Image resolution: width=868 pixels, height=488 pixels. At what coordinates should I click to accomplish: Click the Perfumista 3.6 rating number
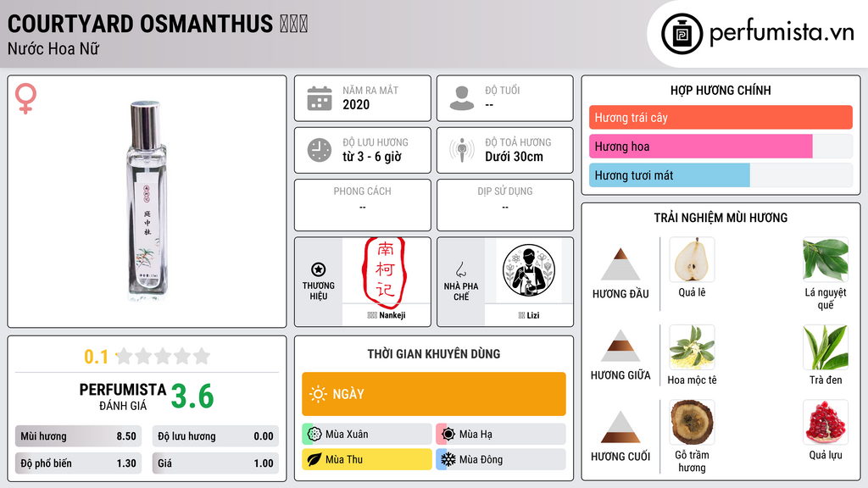pyautogui.click(x=192, y=396)
